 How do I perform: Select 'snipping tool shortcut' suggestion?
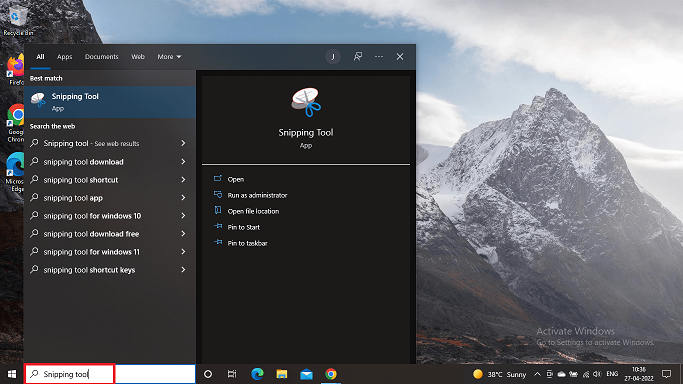click(110, 180)
